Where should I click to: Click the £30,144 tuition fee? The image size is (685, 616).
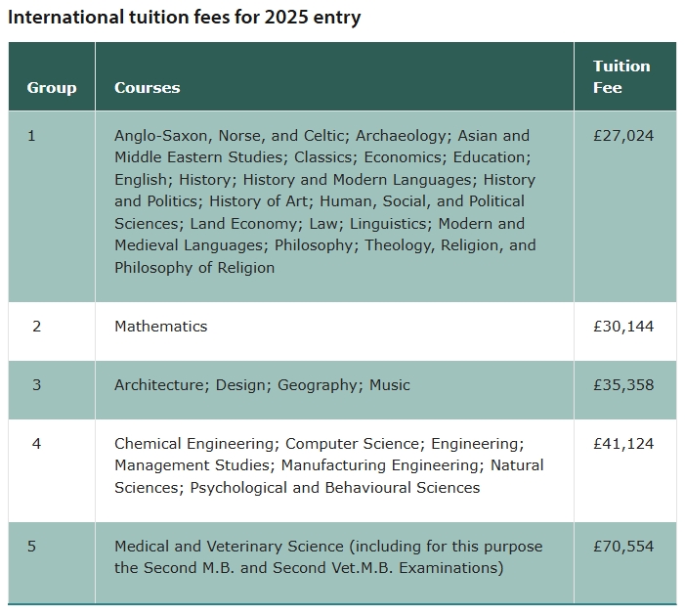tap(623, 327)
